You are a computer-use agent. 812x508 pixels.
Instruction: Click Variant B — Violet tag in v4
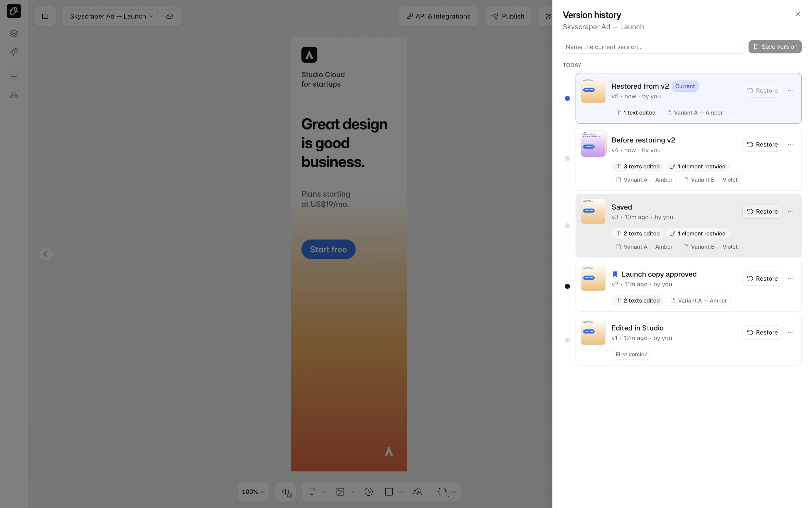710,180
